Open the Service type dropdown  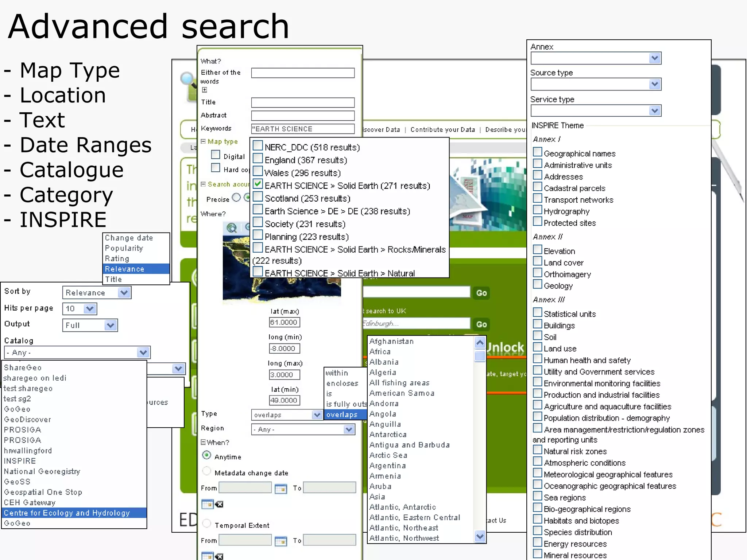tap(596, 111)
